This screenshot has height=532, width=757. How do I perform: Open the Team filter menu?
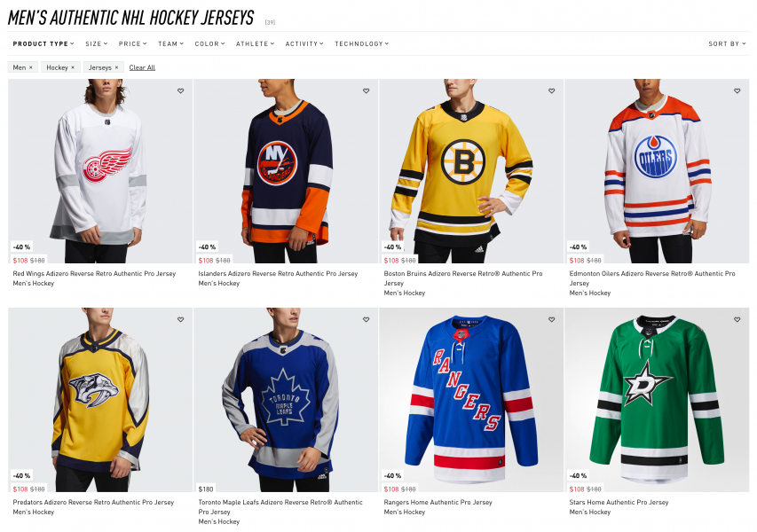[170, 43]
